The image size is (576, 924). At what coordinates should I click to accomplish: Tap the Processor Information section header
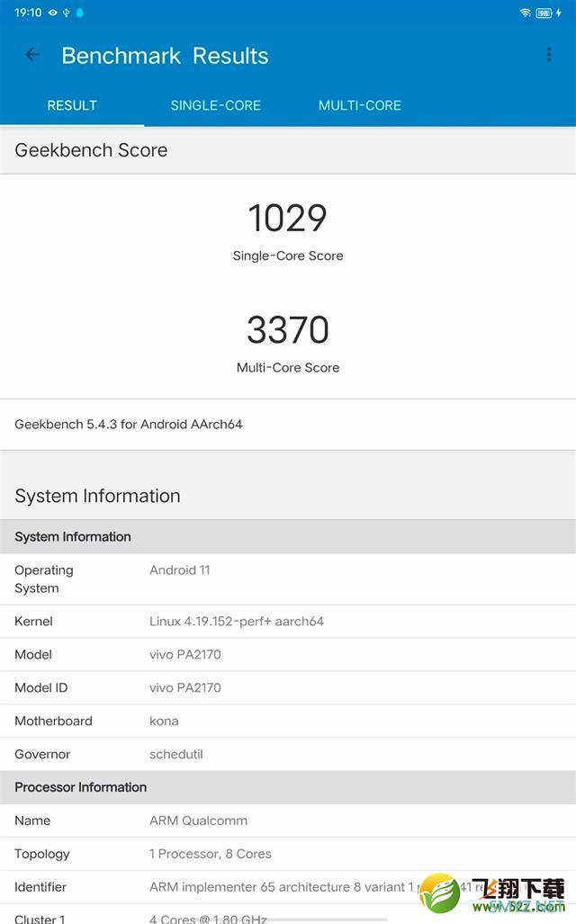point(288,787)
